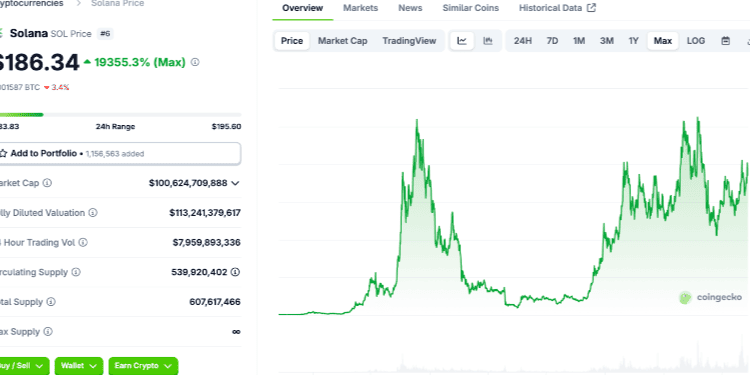Click the $195.60 range high value
750x375 pixels.
[226, 127]
